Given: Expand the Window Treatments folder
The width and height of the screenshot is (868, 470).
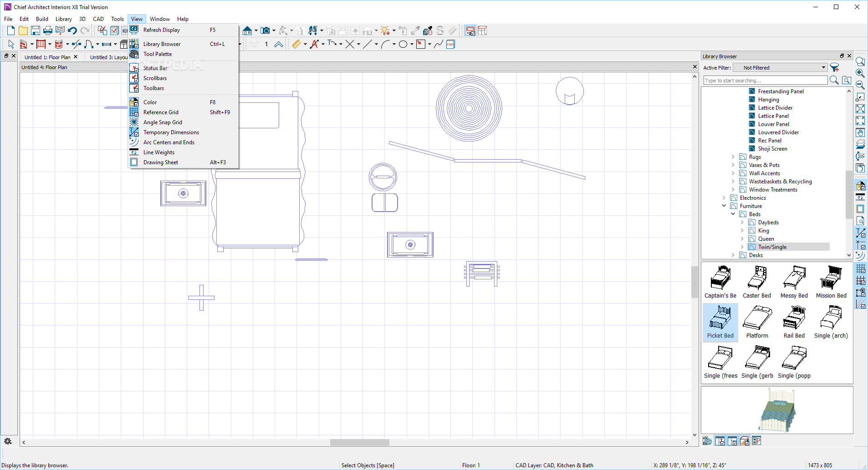Looking at the screenshot, I should click(x=733, y=190).
